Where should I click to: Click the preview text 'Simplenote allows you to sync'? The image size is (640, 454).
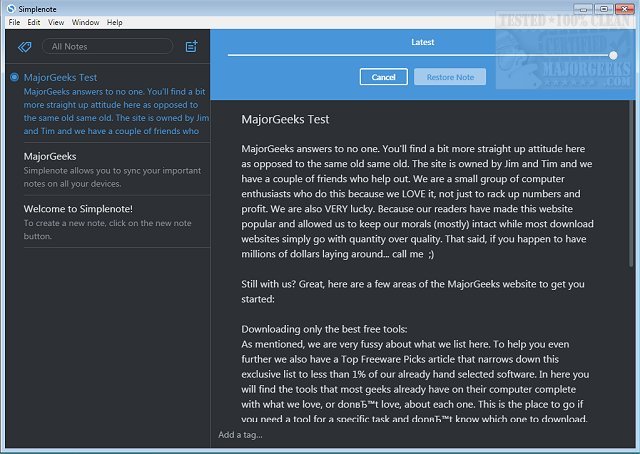[112, 177]
